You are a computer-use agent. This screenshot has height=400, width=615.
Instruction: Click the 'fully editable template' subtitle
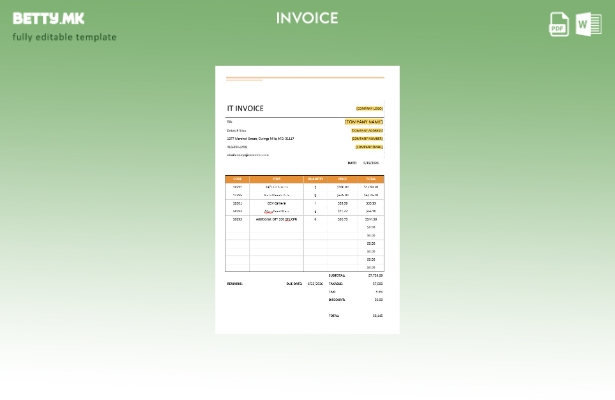point(64,37)
